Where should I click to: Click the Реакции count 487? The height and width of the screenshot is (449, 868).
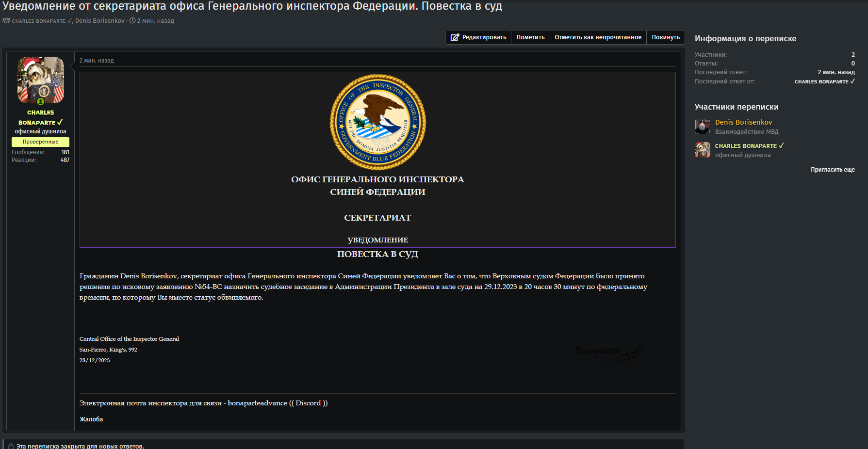click(65, 160)
